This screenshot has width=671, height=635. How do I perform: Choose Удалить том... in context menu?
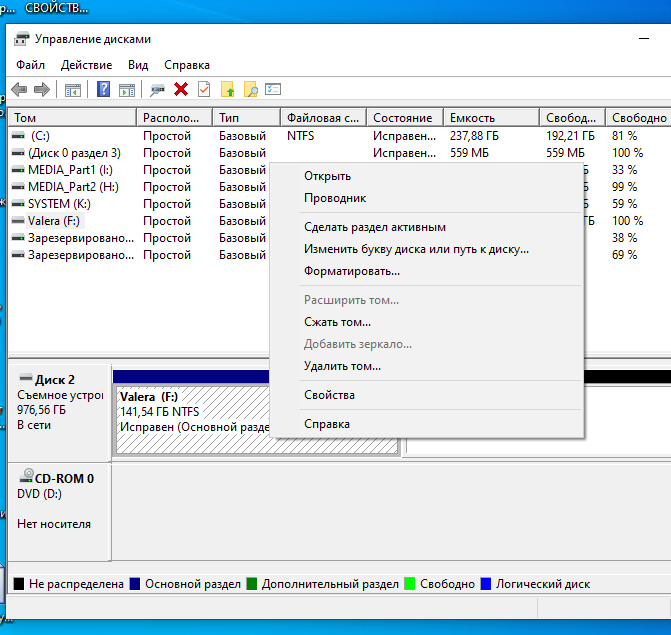427,366
